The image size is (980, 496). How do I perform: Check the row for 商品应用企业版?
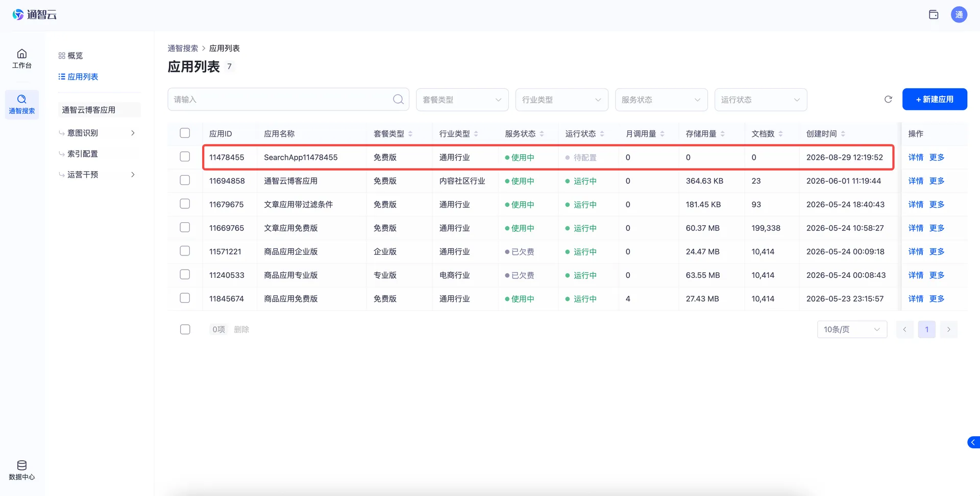[185, 251]
